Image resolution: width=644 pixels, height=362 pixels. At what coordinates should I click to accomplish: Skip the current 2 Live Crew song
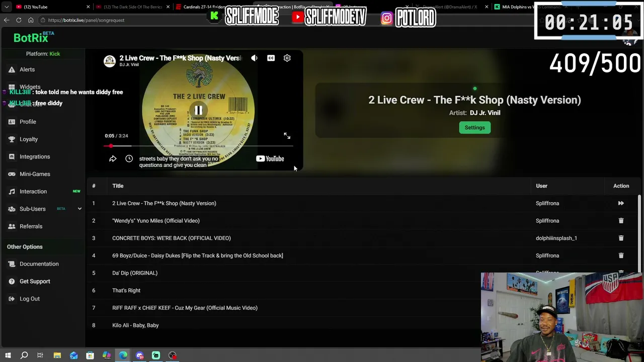click(621, 203)
